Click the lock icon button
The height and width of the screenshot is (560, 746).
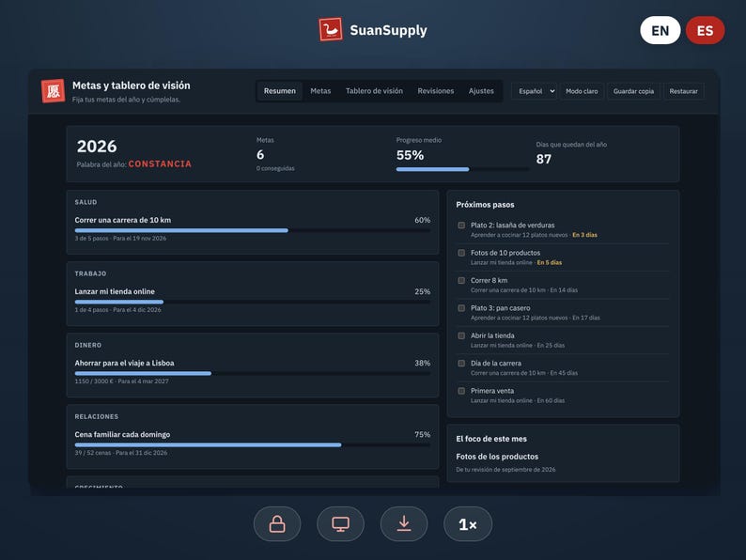277,524
